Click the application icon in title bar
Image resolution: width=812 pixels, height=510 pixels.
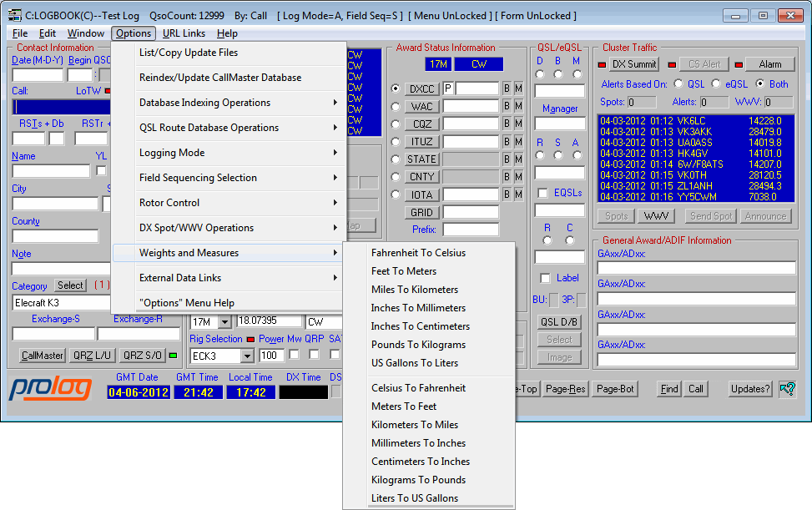point(13,15)
